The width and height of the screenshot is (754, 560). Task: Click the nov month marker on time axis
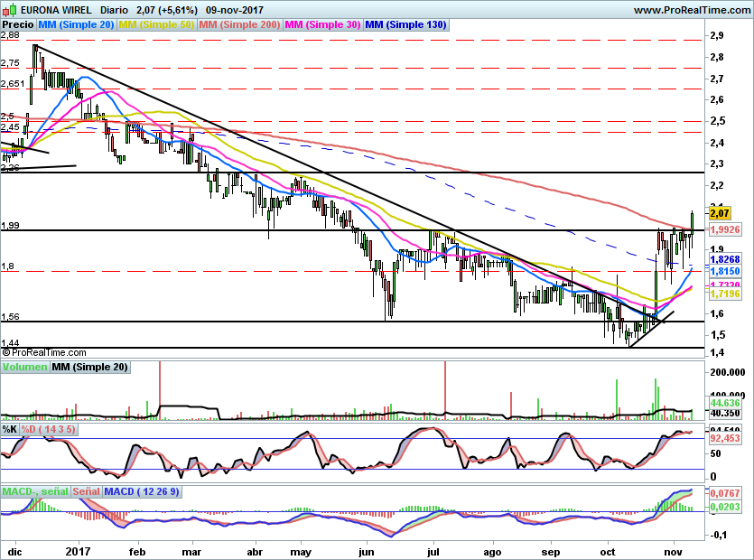(x=674, y=551)
